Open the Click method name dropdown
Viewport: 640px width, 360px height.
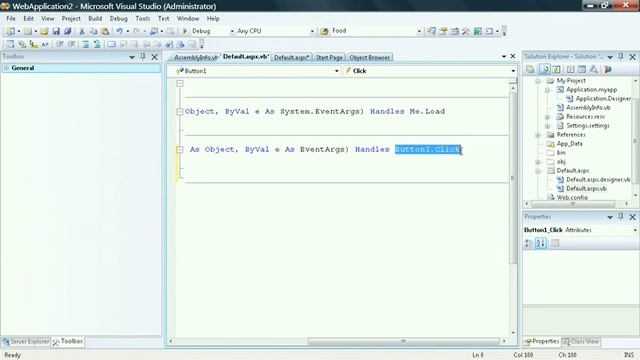click(513, 71)
